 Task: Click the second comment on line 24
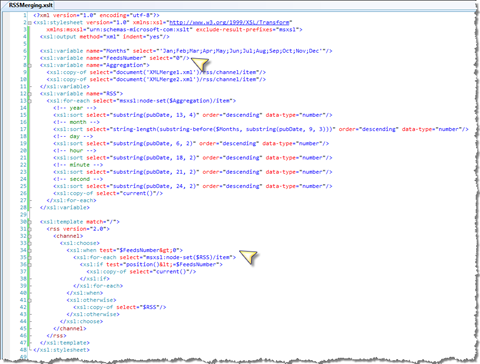tap(78, 179)
